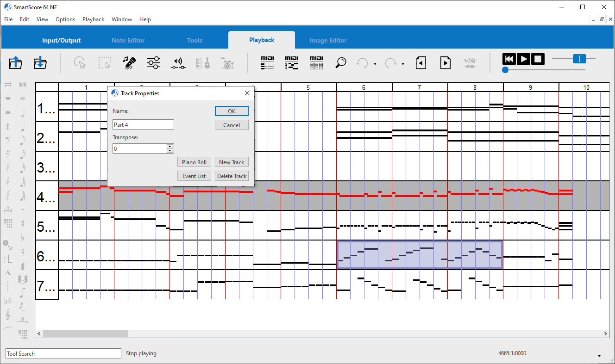Go to previous page icon

pos(421,62)
